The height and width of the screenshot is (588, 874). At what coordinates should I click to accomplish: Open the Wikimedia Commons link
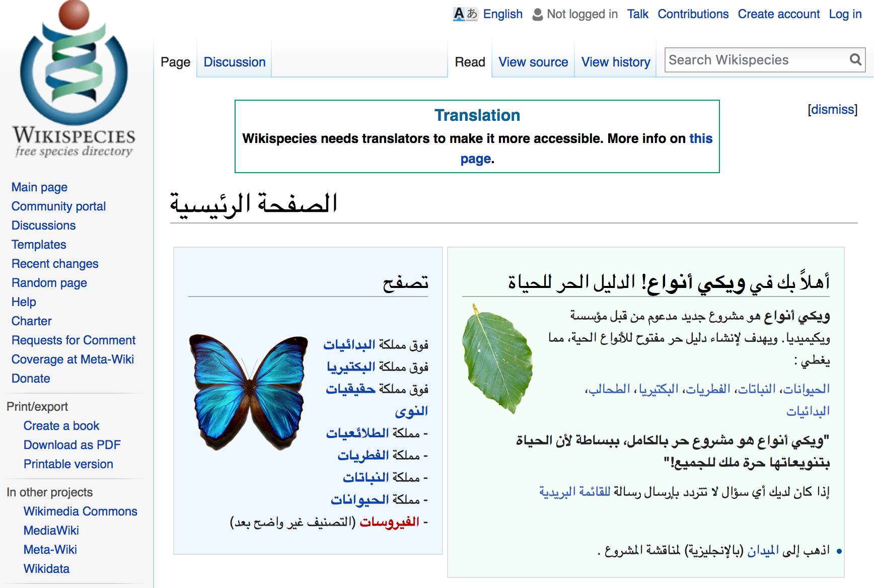[x=80, y=511]
